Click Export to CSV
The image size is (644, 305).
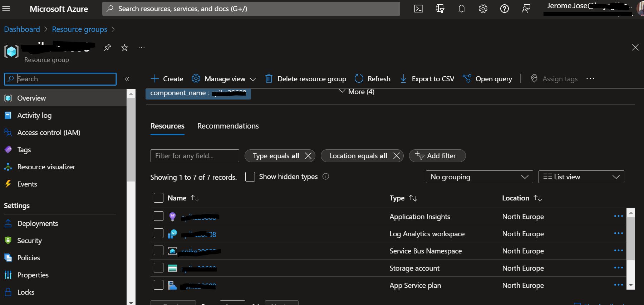coord(427,79)
